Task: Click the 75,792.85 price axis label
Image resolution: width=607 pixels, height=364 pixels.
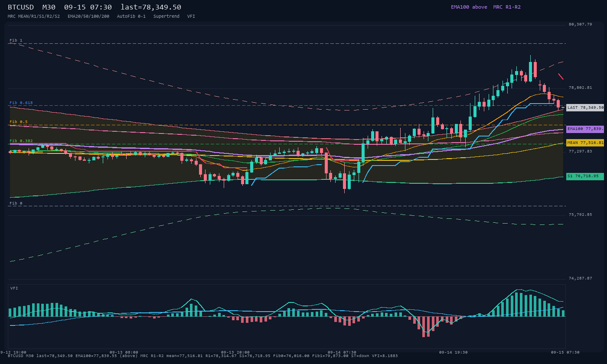Action: pyautogui.click(x=580, y=214)
